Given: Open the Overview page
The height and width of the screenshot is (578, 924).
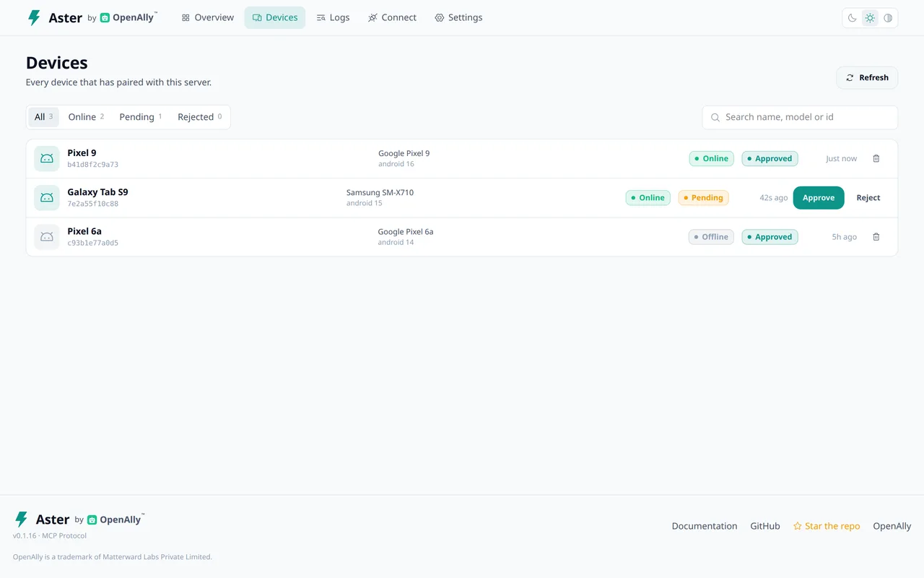Looking at the screenshot, I should click(x=208, y=17).
